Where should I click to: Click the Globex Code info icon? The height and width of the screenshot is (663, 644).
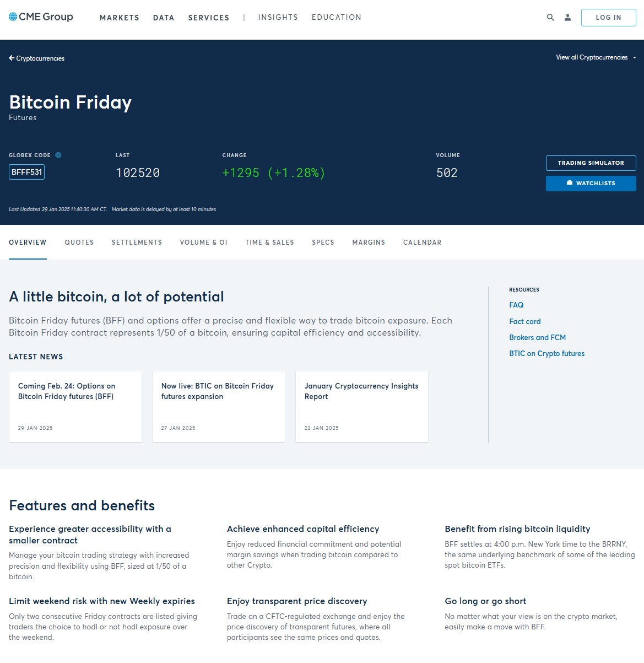coord(58,155)
